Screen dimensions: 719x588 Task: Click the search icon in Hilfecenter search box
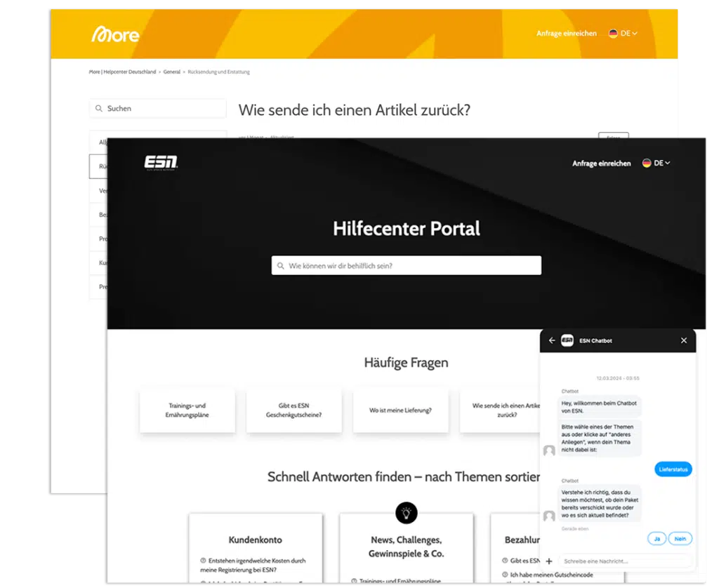(x=281, y=266)
